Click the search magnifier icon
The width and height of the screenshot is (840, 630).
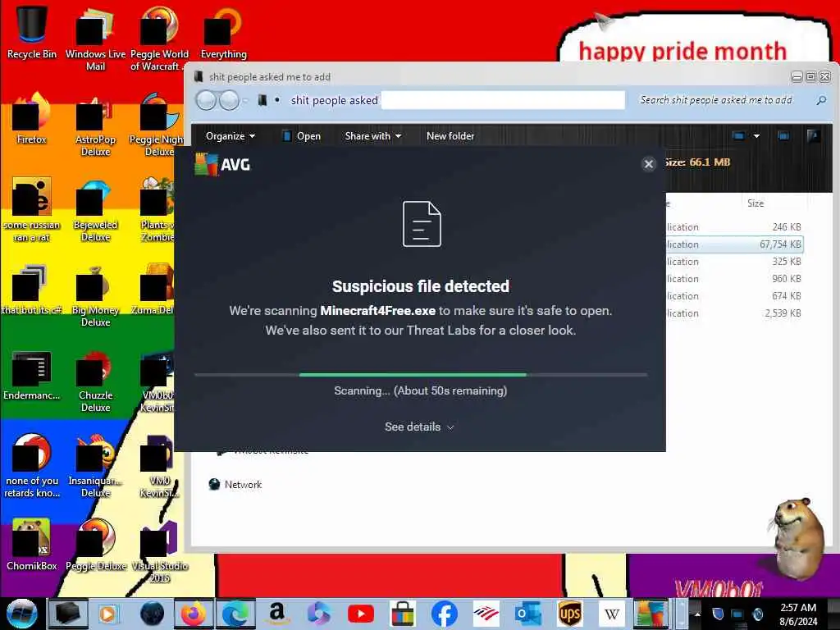(821, 100)
